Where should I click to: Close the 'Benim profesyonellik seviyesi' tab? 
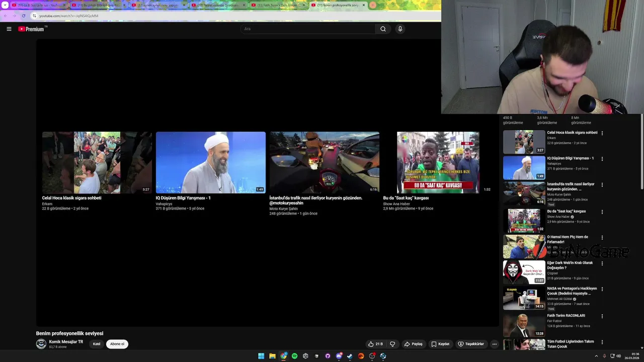(364, 5)
